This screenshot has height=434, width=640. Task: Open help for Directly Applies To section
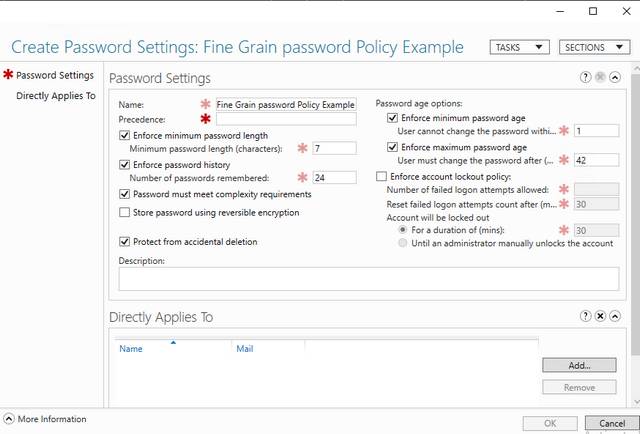585,316
